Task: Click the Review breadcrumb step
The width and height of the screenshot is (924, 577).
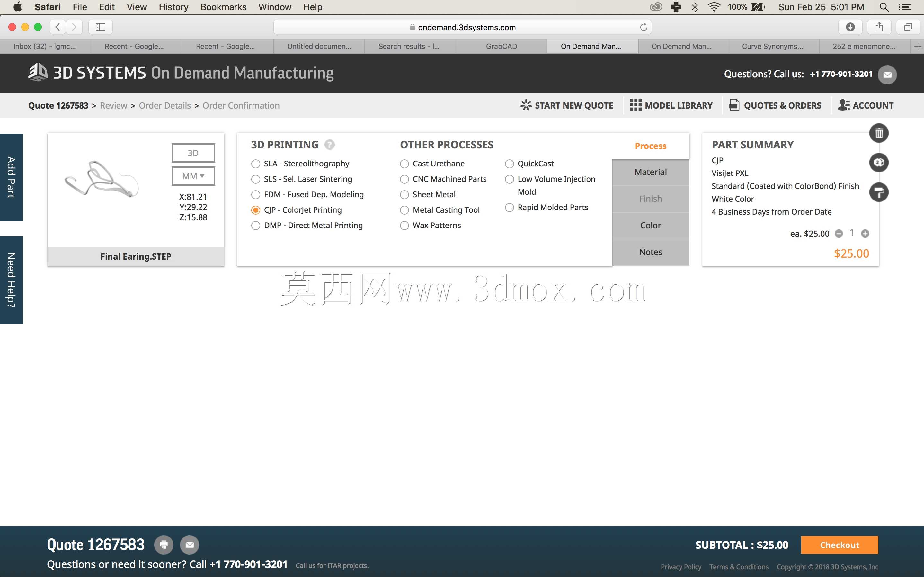Action: 113,105
